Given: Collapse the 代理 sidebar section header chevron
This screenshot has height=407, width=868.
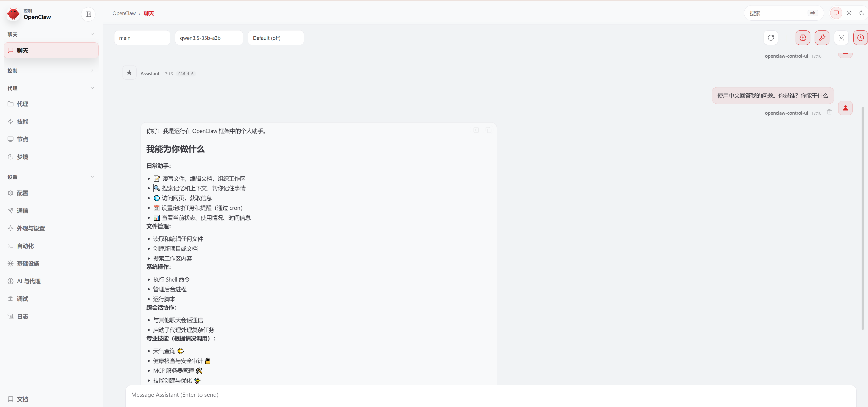Looking at the screenshot, I should coord(92,88).
